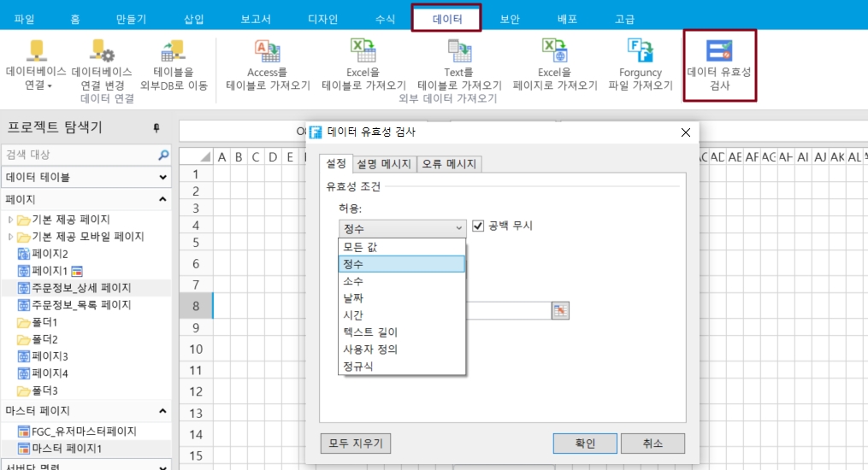Viewport: 868px width, 470px height.
Task: Click the 데이터베이스 연결 icon
Action: [x=36, y=52]
